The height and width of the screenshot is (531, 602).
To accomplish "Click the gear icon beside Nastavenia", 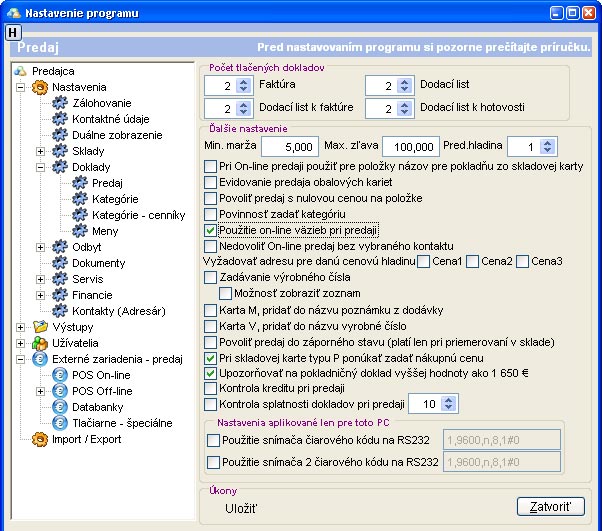I will [40, 87].
